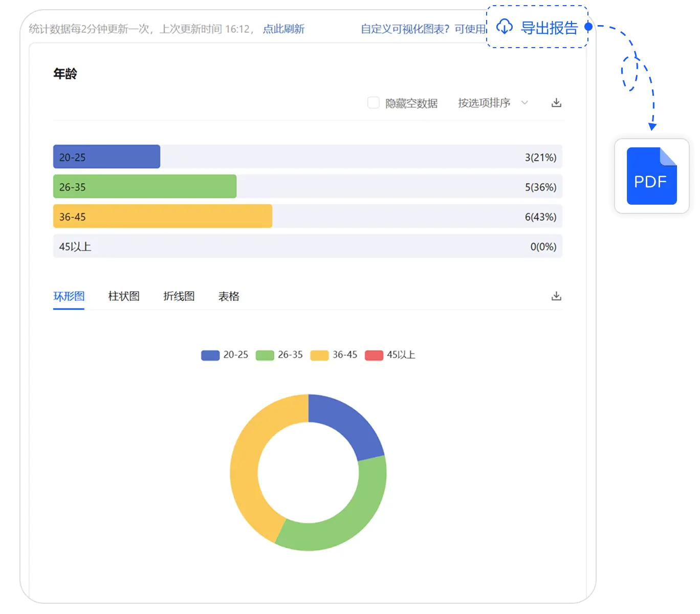Viewport: 700px width, 614px height.
Task: Download the chart via icon beside chart tabs
Action: click(556, 296)
